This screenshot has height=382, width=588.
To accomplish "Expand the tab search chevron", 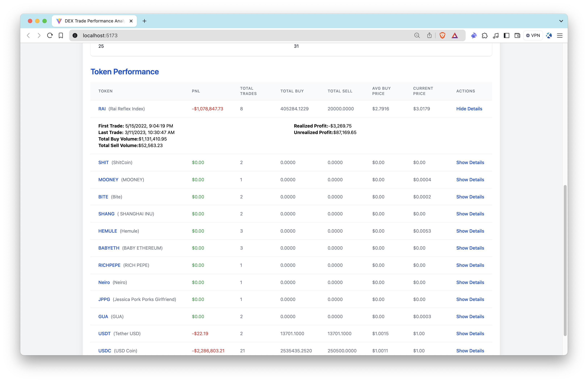I will point(561,21).
